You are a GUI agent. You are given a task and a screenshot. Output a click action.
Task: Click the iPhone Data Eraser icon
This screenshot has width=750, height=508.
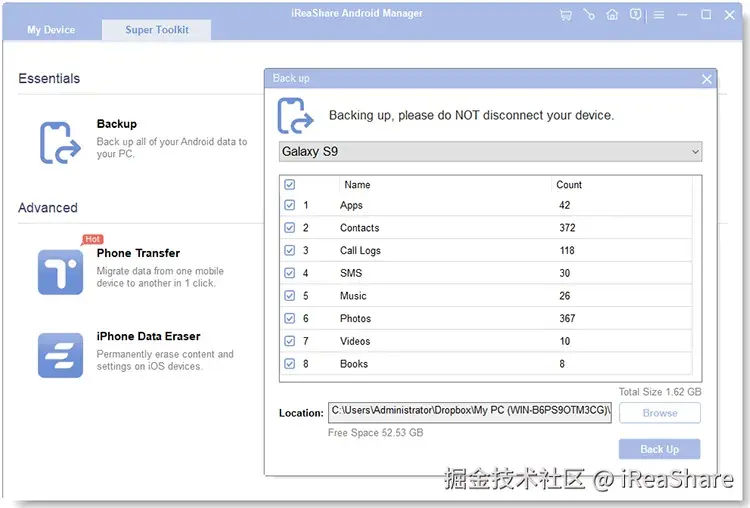[x=60, y=355]
